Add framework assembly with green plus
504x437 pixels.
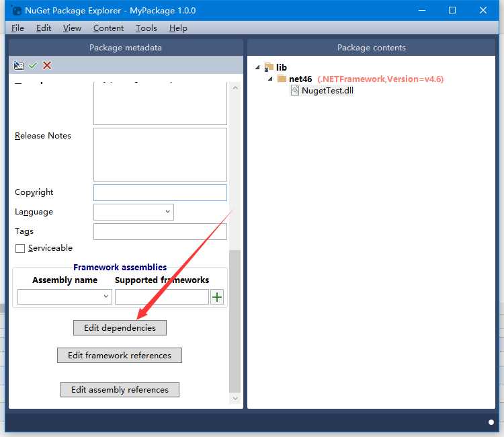[x=217, y=296]
